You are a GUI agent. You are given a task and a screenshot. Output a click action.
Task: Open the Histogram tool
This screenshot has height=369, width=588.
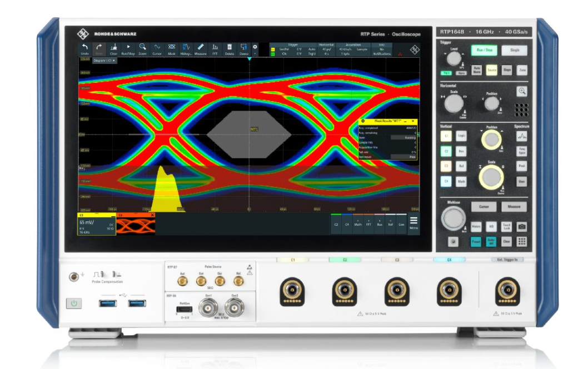pos(186,49)
